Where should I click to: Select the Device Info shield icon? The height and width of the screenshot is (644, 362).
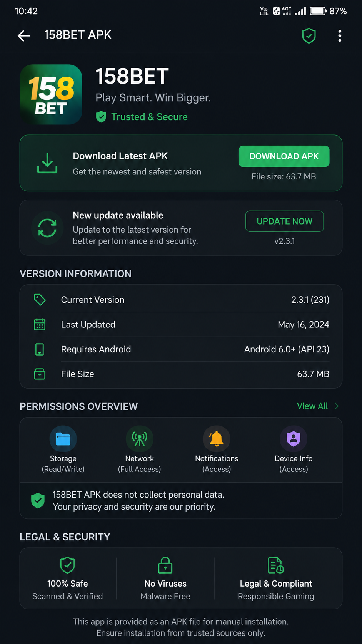tap(294, 439)
